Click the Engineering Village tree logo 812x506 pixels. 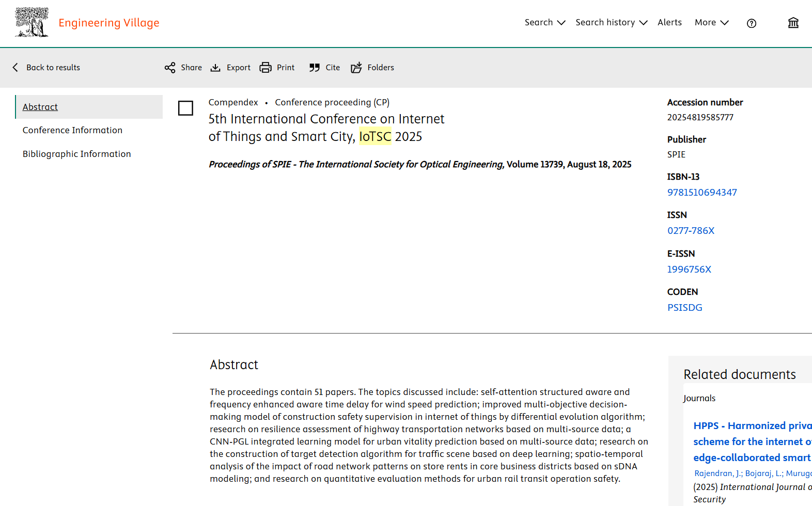coord(32,22)
